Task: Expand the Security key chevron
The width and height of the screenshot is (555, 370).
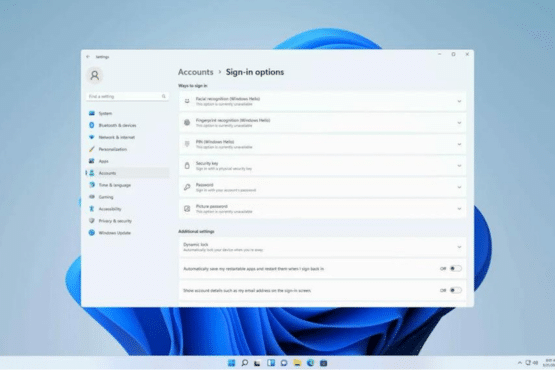Action: pyautogui.click(x=459, y=166)
